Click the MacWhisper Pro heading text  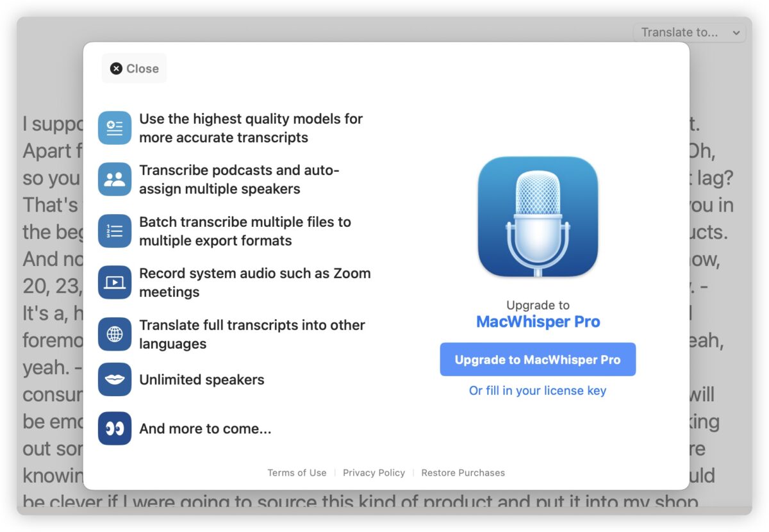click(x=538, y=322)
